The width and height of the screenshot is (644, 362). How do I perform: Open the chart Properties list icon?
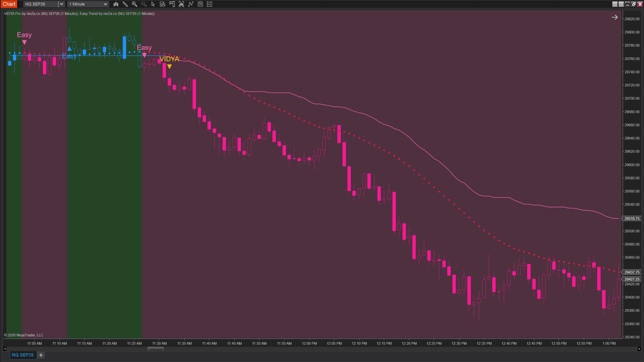[x=210, y=4]
